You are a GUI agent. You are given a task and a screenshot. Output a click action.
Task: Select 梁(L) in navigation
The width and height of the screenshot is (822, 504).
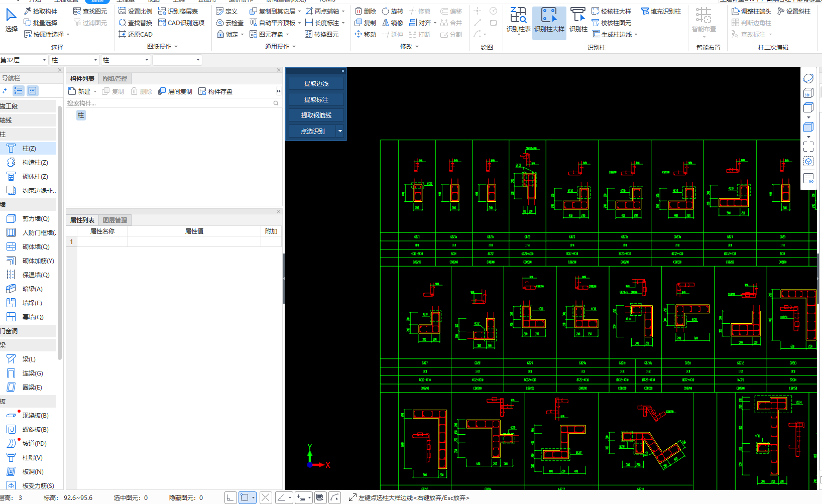(x=28, y=359)
